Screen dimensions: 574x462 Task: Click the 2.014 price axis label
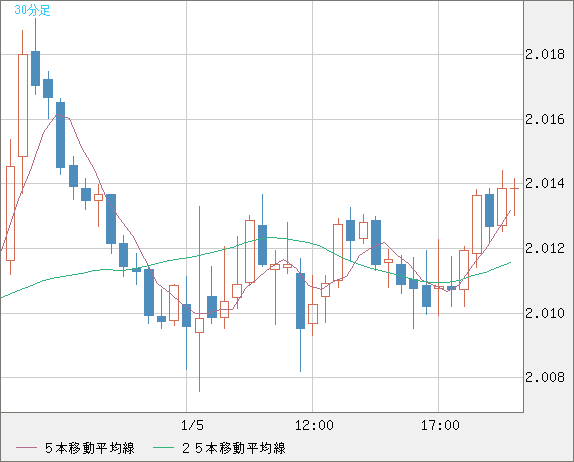[545, 183]
